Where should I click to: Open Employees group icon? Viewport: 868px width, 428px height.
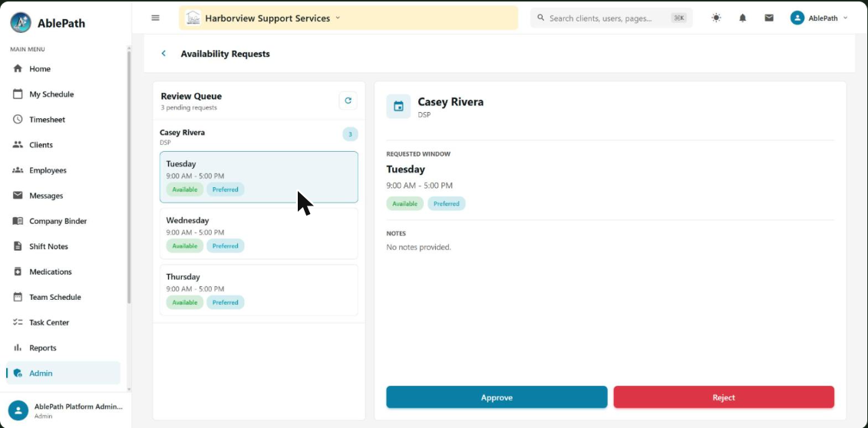pyautogui.click(x=18, y=170)
